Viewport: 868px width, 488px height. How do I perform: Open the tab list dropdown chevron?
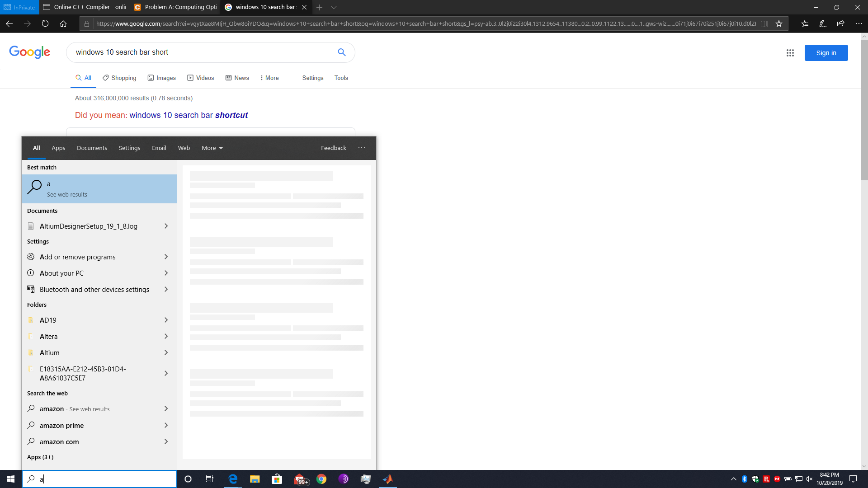tap(334, 7)
